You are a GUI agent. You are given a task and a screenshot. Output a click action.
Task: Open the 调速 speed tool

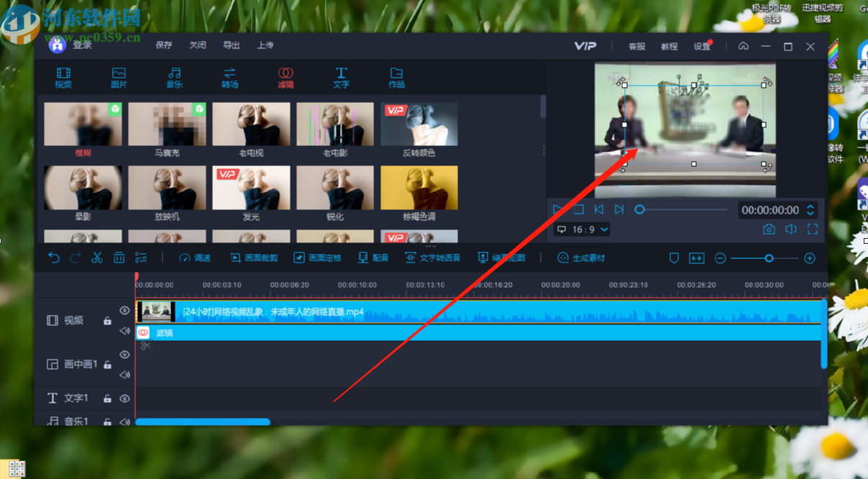pos(195,257)
